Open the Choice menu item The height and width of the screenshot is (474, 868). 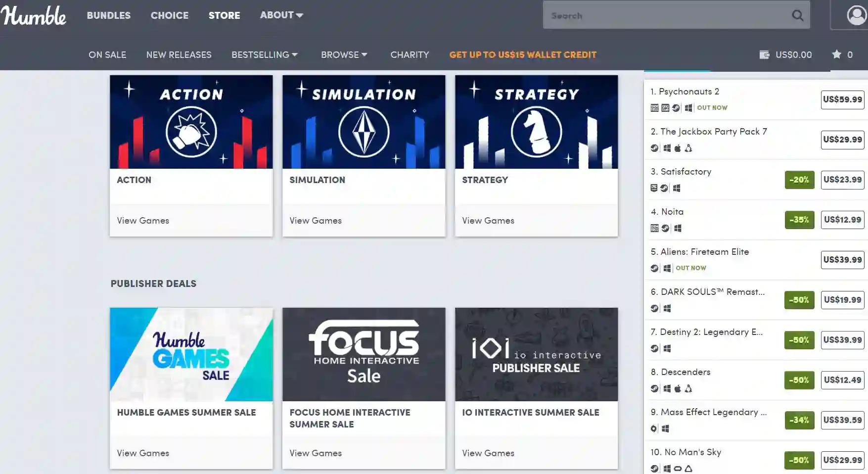[170, 15]
